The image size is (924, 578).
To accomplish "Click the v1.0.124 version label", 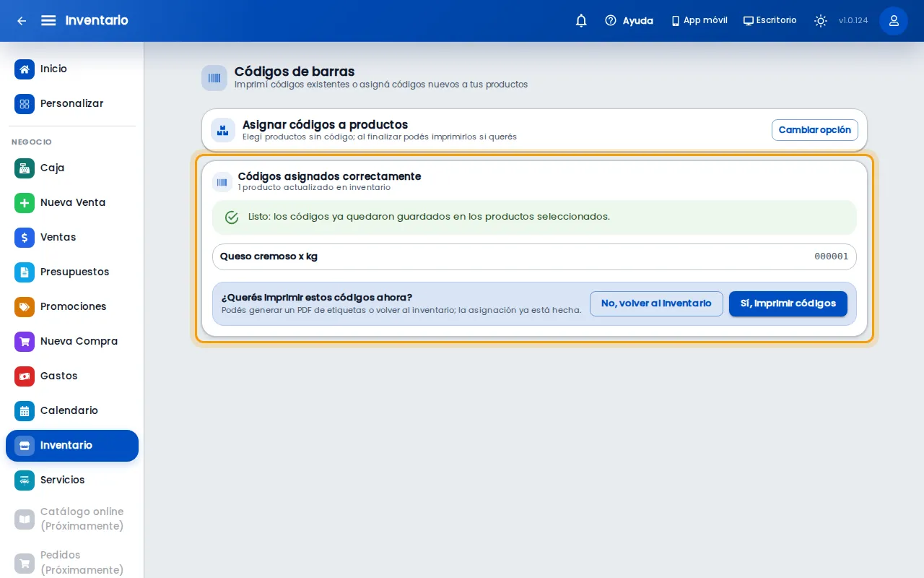I will coord(853,20).
